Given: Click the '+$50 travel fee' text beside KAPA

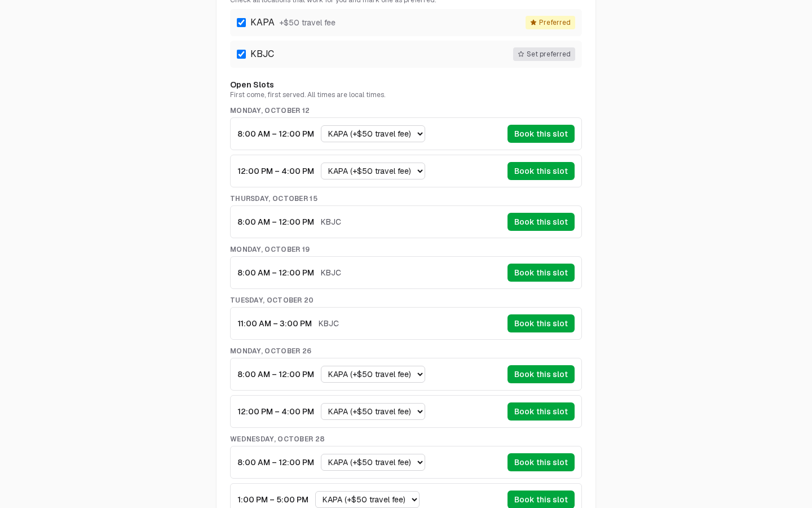Looking at the screenshot, I should click(307, 23).
